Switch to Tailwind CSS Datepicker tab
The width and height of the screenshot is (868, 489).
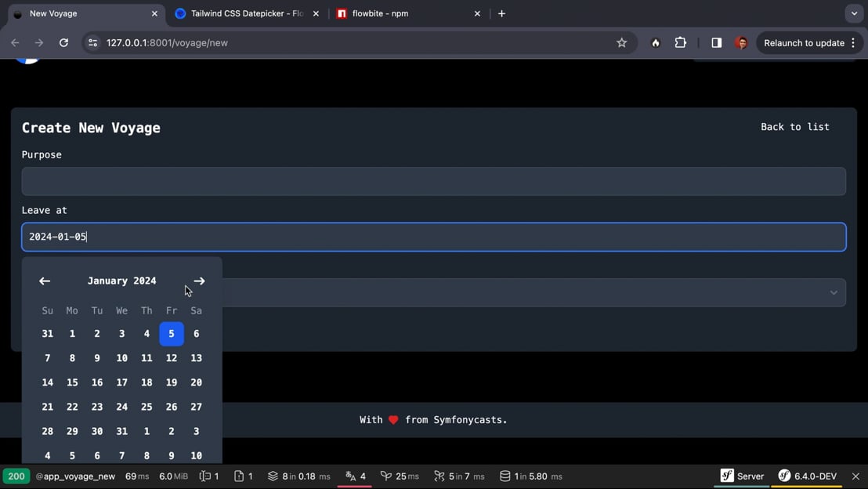pos(246,13)
